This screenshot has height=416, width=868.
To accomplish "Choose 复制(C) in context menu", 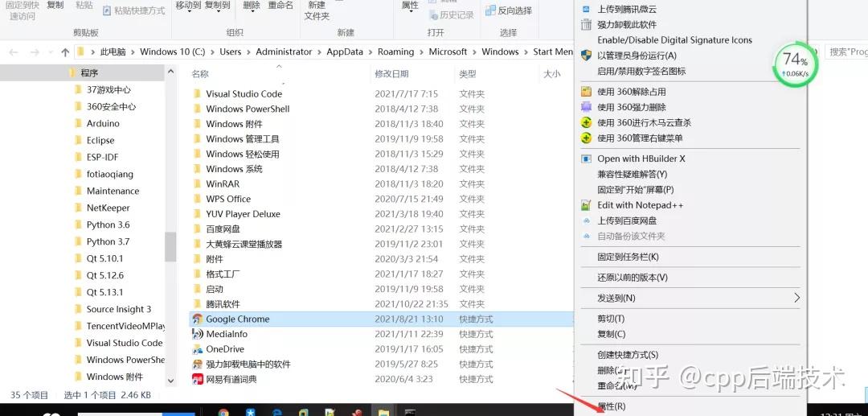I will [x=611, y=334].
